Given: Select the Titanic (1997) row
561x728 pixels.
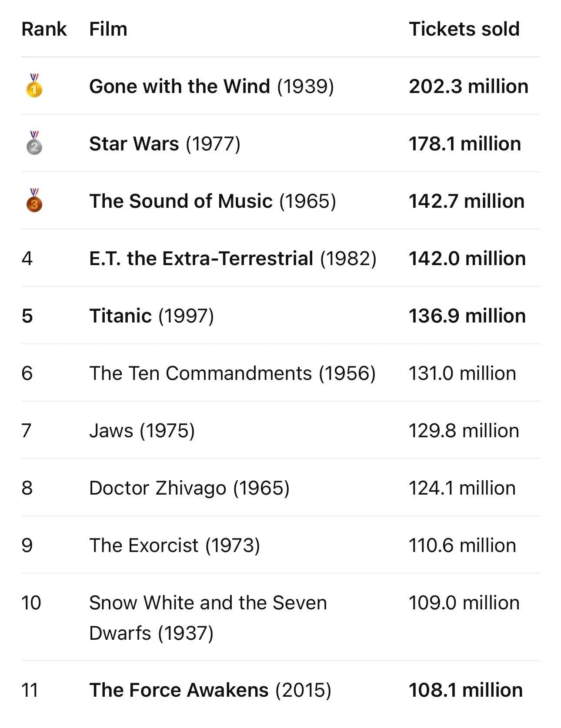Looking at the screenshot, I should 280,316.
